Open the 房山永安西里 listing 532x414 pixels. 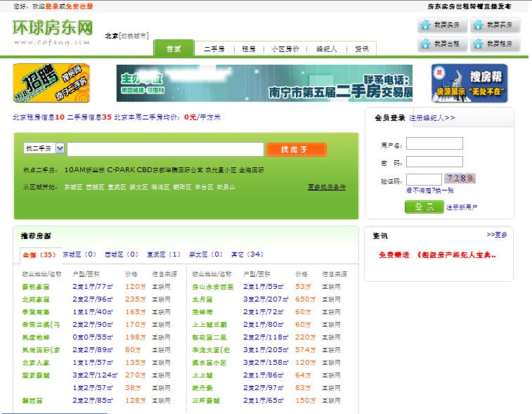pos(213,287)
